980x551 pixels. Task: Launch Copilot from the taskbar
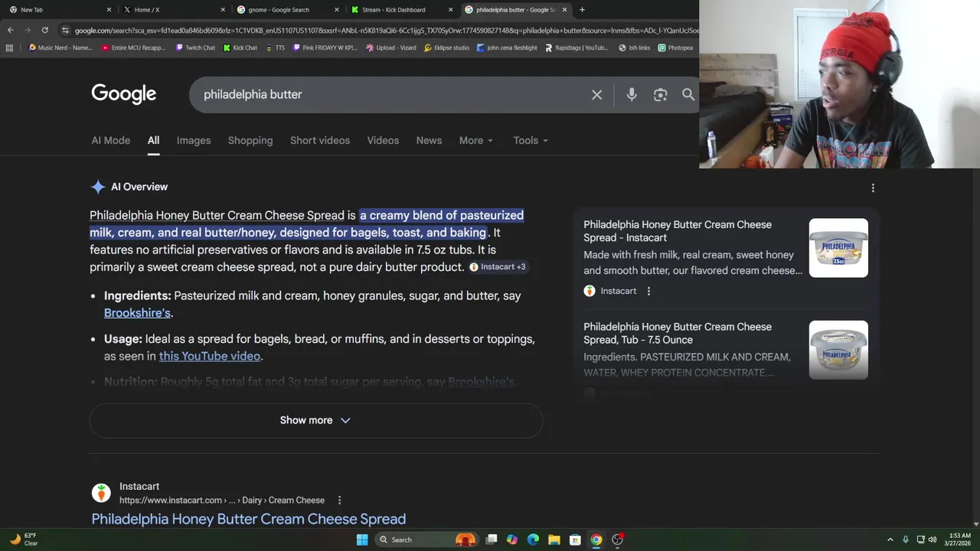pyautogui.click(x=512, y=540)
